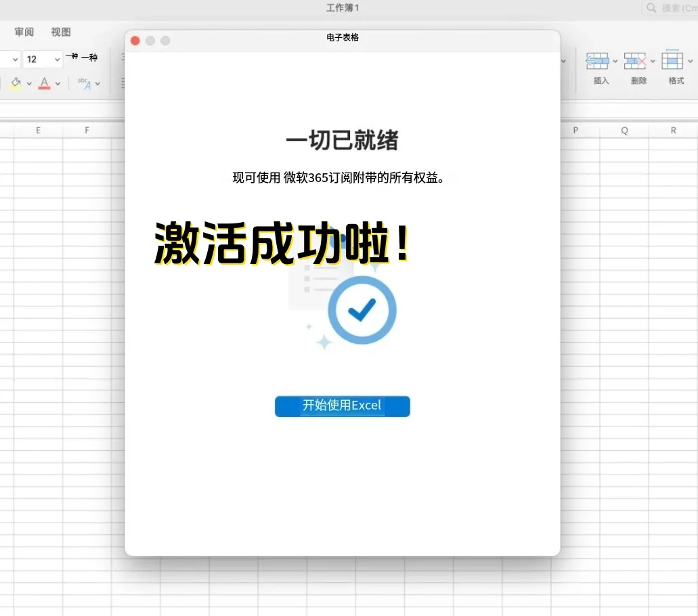Click the column Q header
698x616 pixels.
pyautogui.click(x=624, y=130)
